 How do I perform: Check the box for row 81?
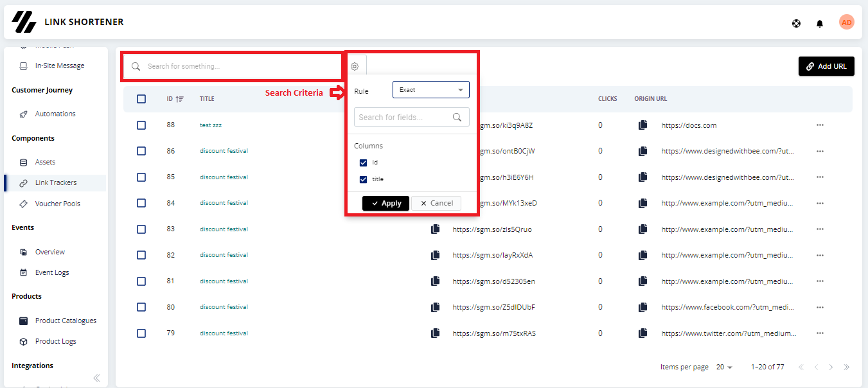[141, 281]
